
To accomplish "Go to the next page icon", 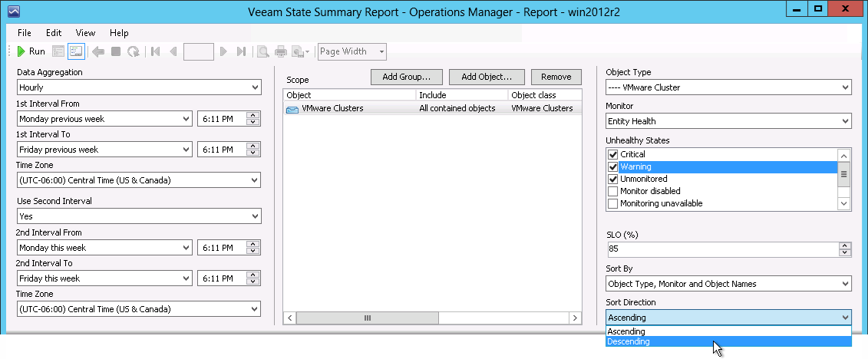I will [223, 51].
